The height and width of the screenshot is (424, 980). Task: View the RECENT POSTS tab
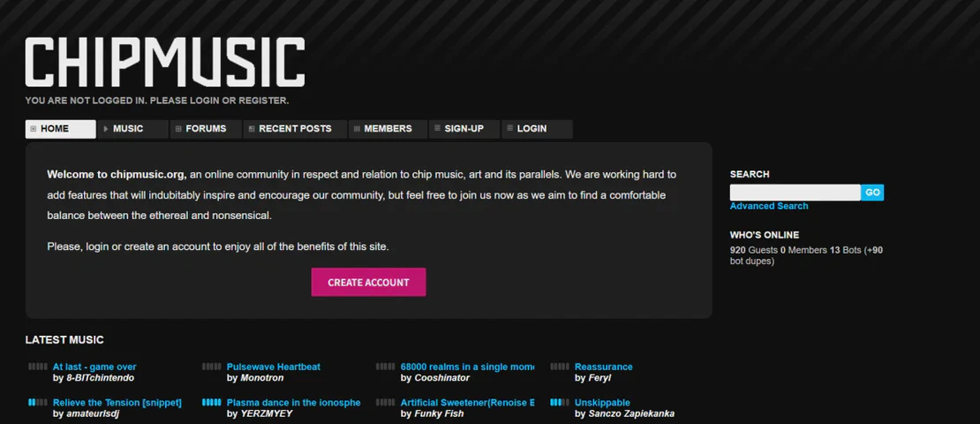pos(295,129)
